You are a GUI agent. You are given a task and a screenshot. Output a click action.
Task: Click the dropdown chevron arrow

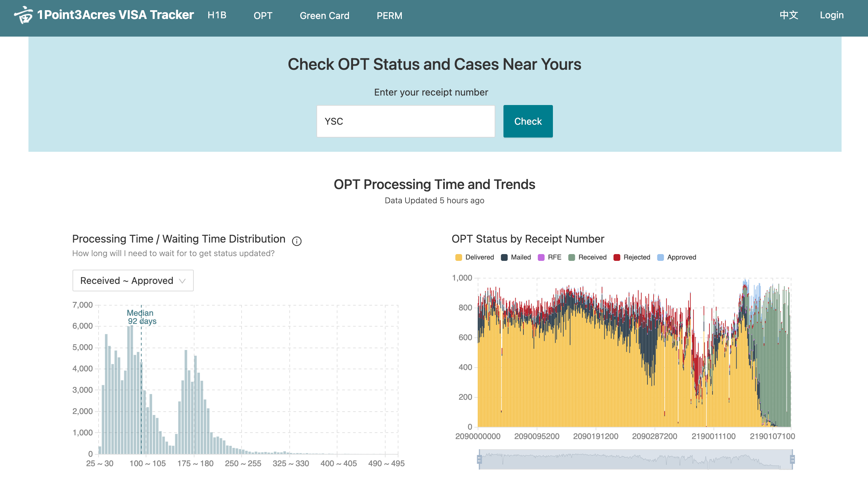coord(182,281)
